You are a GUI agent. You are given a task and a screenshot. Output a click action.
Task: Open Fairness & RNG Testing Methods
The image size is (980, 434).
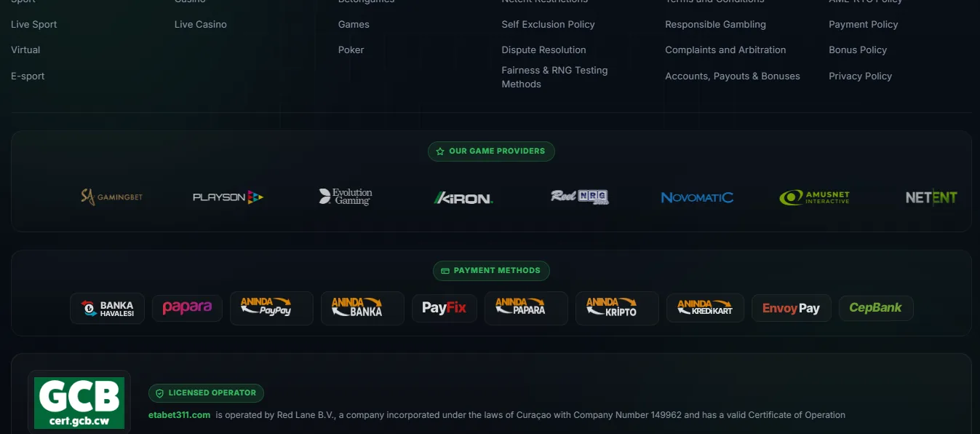(x=554, y=77)
